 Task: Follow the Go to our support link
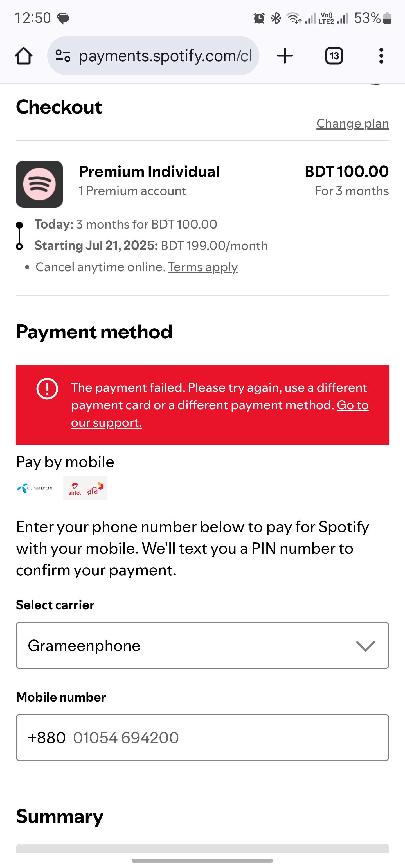220,414
